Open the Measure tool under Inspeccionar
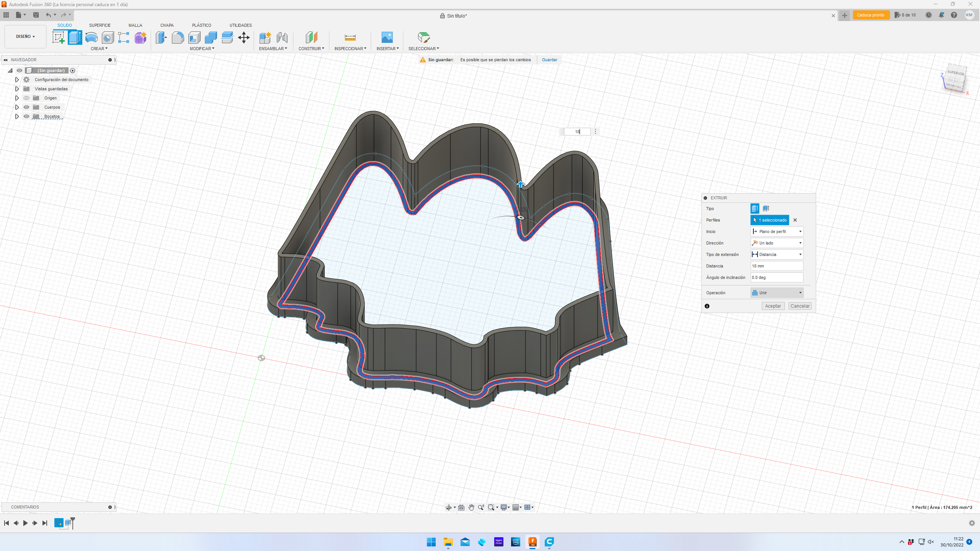The image size is (980, 551). point(350,37)
